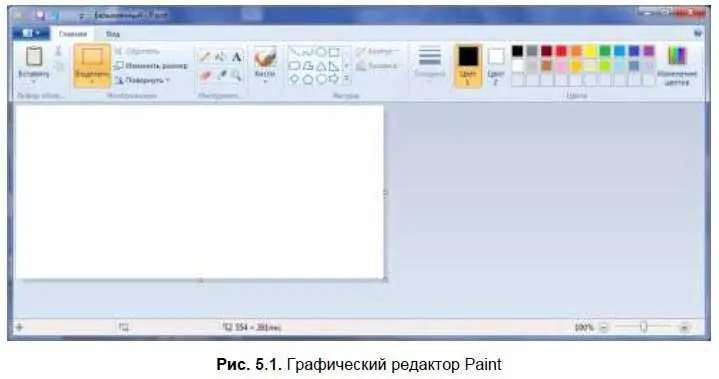Click the Copy icon below the scissors

(x=59, y=66)
